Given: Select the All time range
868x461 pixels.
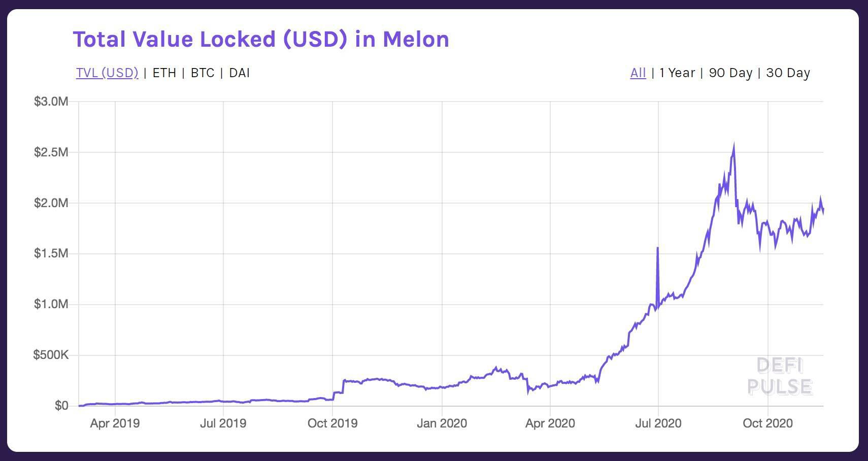Looking at the screenshot, I should coord(638,73).
